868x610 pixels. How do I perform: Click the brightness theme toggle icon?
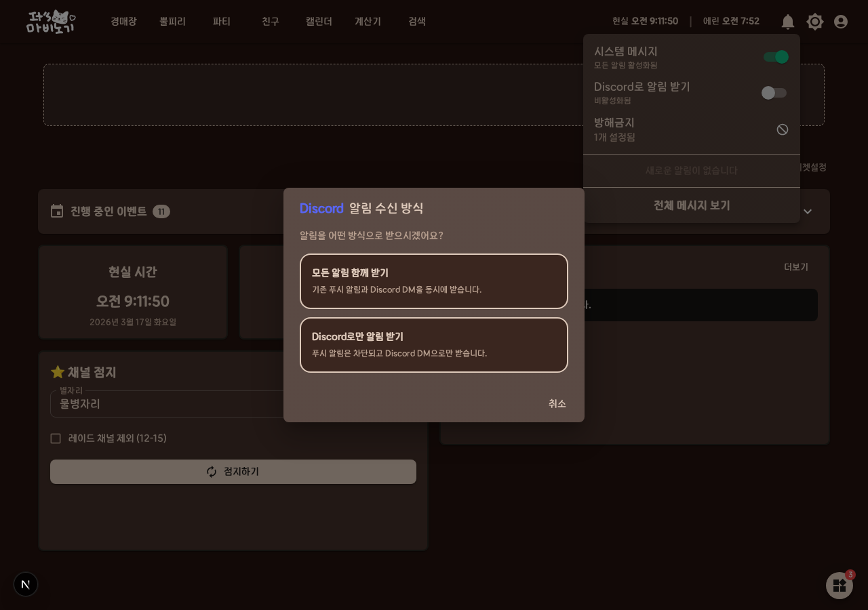coord(815,22)
